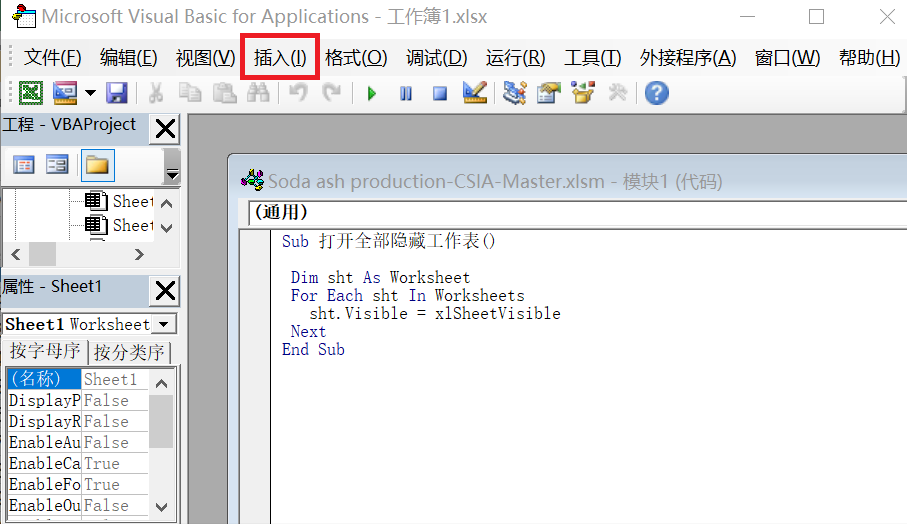Click the EnableFo property True value
Viewport: 907px width, 524px height.
(x=115, y=484)
